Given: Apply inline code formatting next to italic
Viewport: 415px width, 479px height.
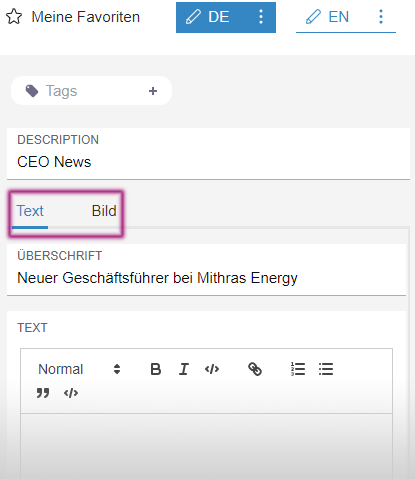Looking at the screenshot, I should (x=212, y=369).
